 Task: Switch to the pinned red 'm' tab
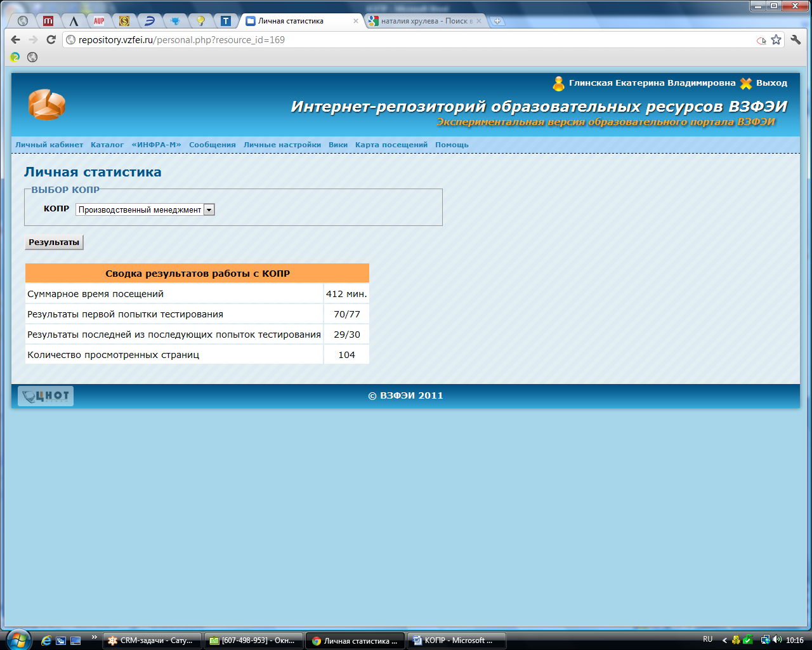tap(48, 21)
